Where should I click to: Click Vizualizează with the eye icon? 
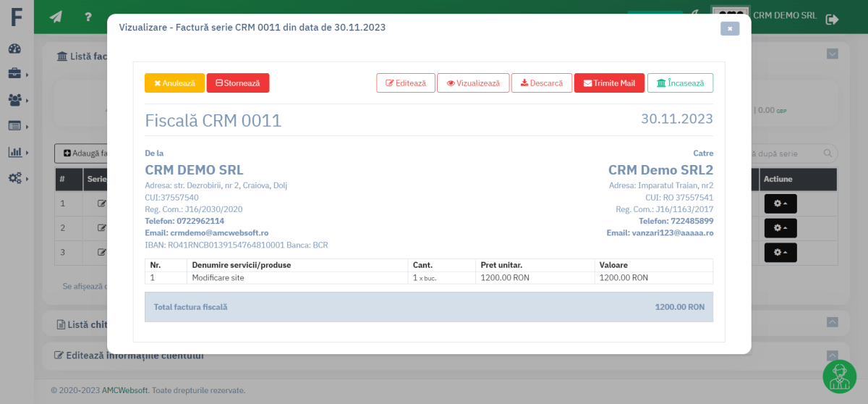click(473, 83)
